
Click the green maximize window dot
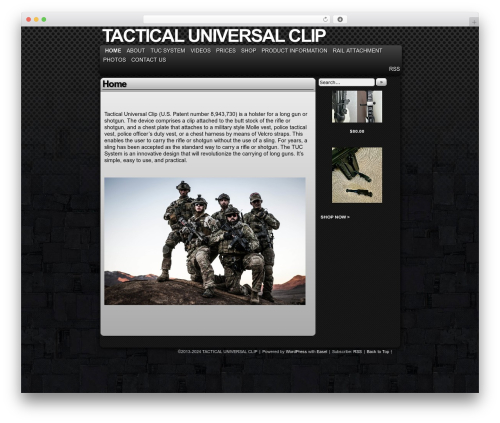[44, 19]
